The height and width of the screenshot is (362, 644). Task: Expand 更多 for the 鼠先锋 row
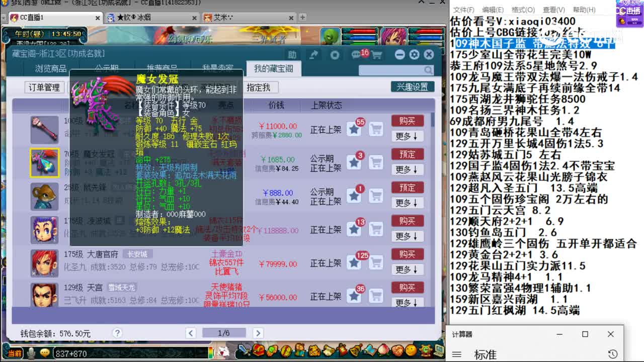pyautogui.click(x=408, y=203)
